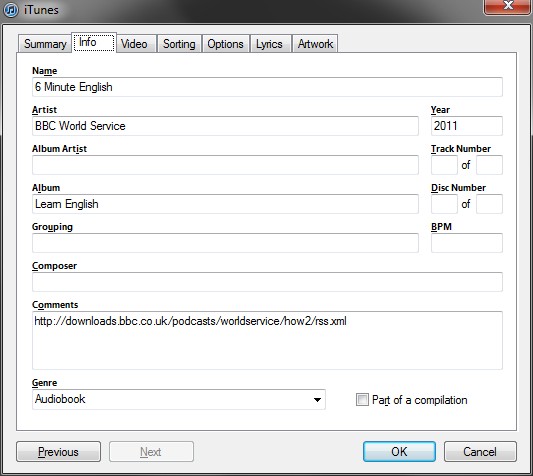Click the Cancel button
The height and width of the screenshot is (476, 533).
click(x=480, y=452)
